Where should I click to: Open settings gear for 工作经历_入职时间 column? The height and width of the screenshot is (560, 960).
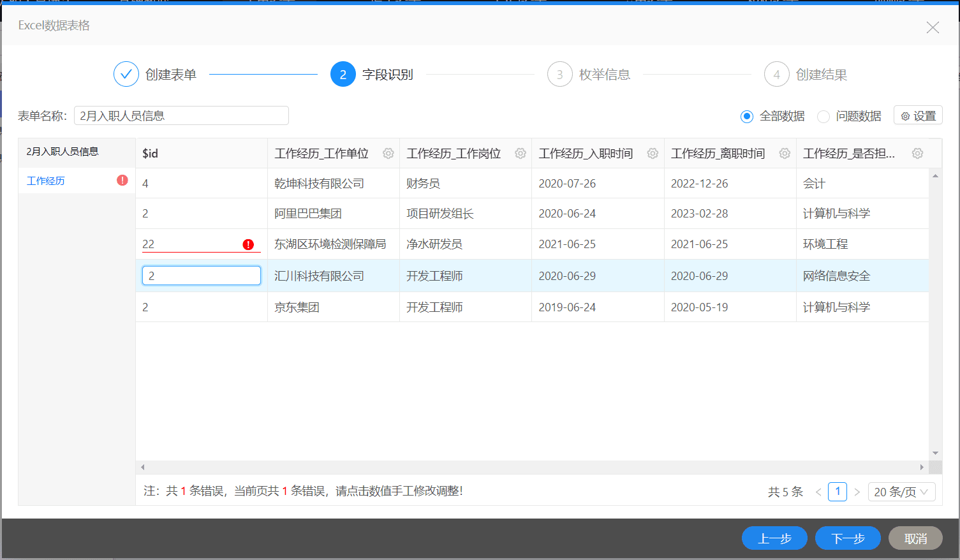coord(653,154)
